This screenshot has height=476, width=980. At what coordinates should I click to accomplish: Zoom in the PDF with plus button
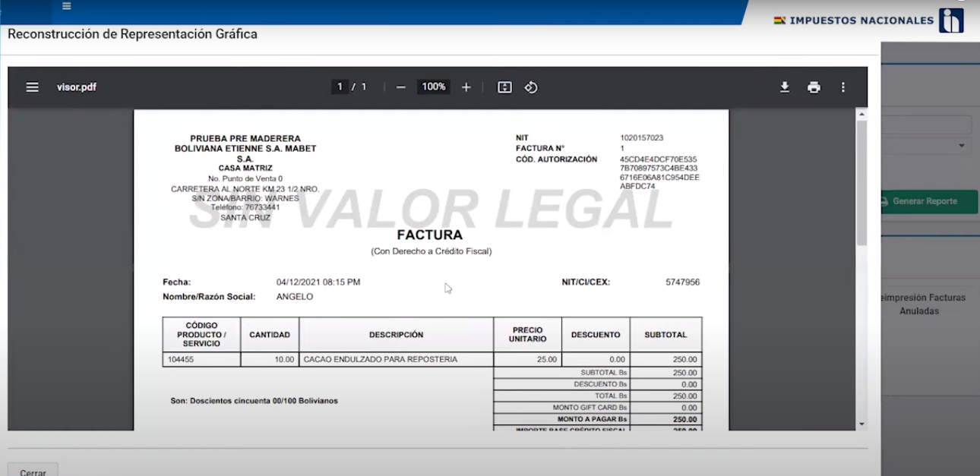466,87
